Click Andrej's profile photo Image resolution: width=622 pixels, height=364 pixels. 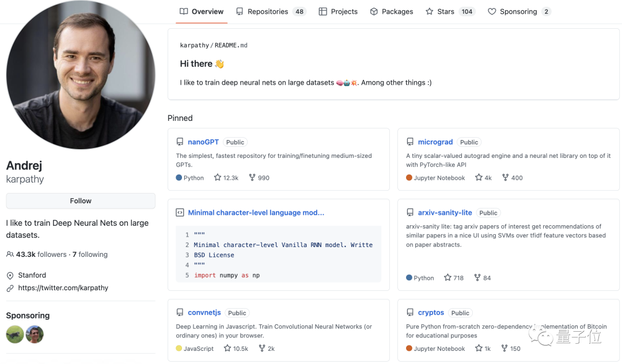point(81,75)
